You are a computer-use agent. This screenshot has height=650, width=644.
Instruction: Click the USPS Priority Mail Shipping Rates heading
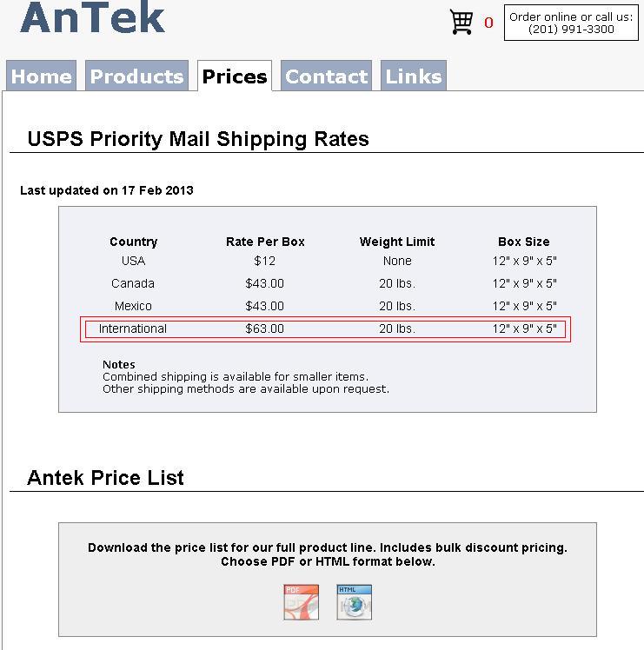[198, 139]
